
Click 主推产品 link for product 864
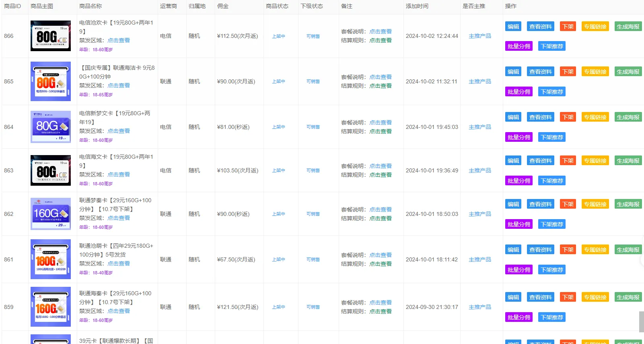480,127
